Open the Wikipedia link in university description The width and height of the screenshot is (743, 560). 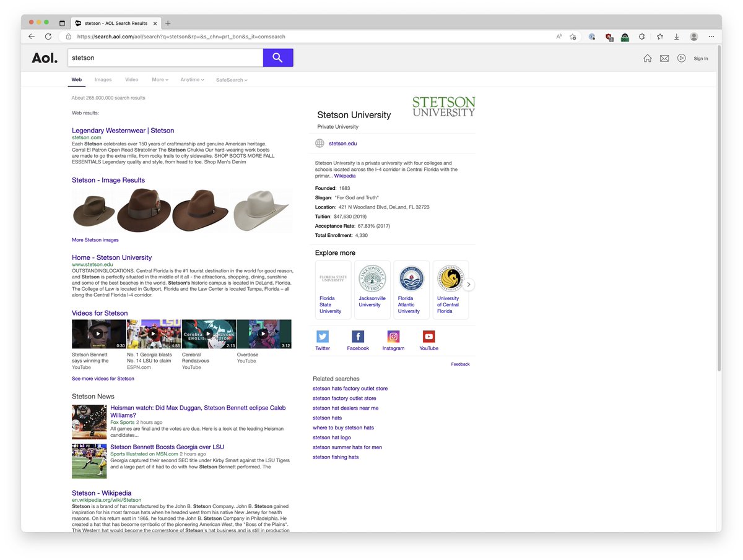(345, 176)
